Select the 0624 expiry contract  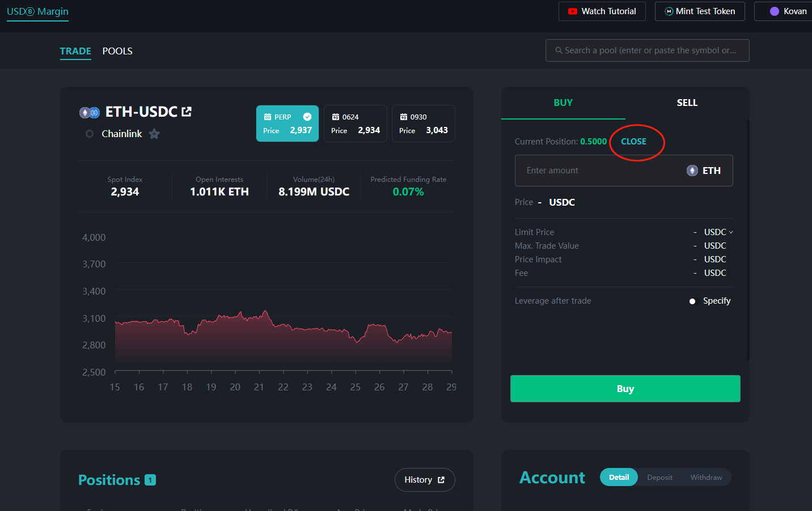pyautogui.click(x=356, y=124)
